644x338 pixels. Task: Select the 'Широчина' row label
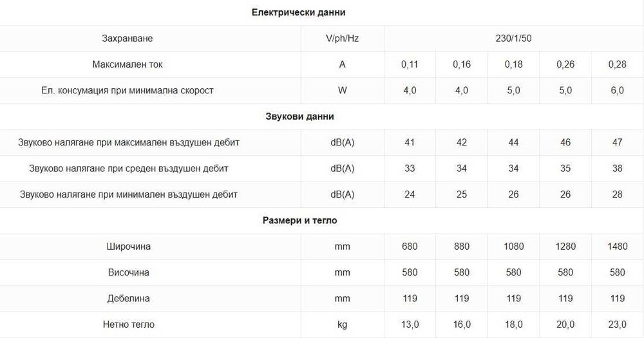tap(129, 247)
